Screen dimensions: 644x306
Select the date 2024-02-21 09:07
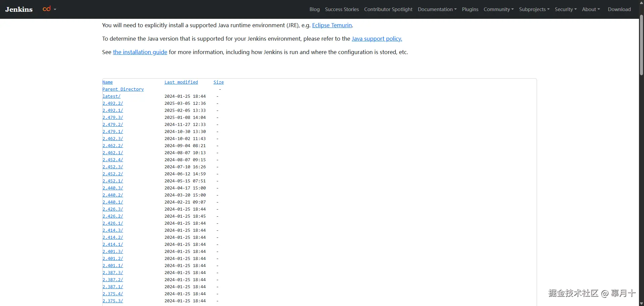pos(185,202)
